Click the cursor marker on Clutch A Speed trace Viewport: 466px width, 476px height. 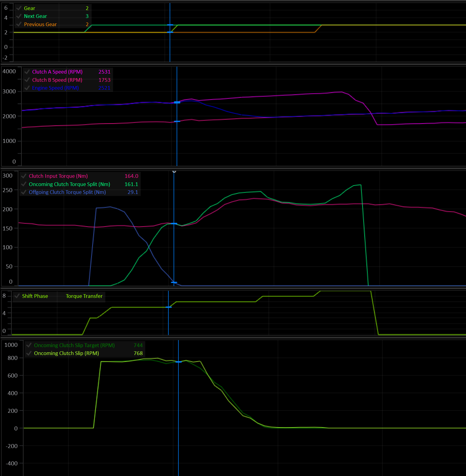[x=177, y=102]
